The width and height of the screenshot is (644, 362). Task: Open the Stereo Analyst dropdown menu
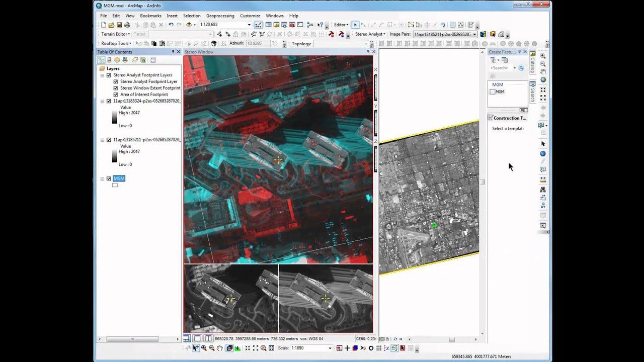click(x=370, y=34)
